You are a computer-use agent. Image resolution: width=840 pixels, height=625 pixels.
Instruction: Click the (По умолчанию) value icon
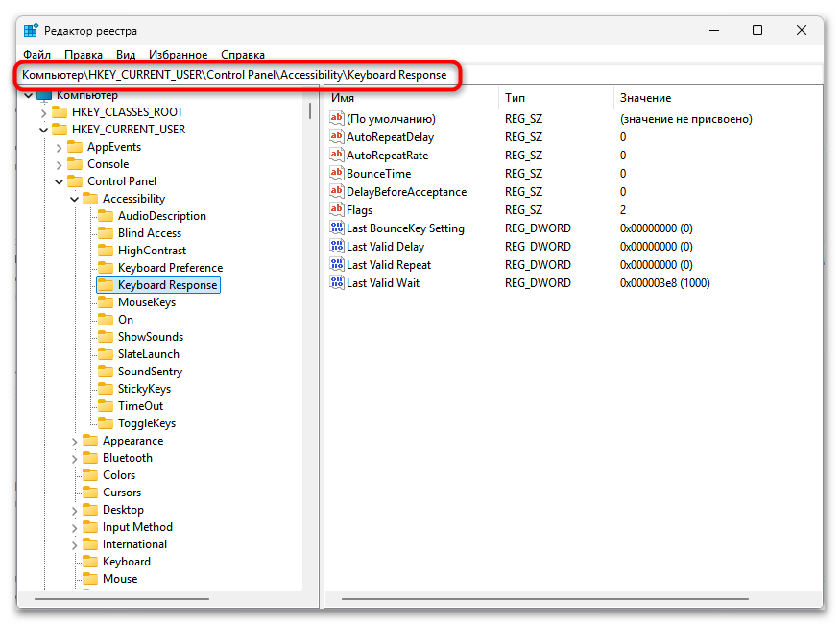pos(336,118)
